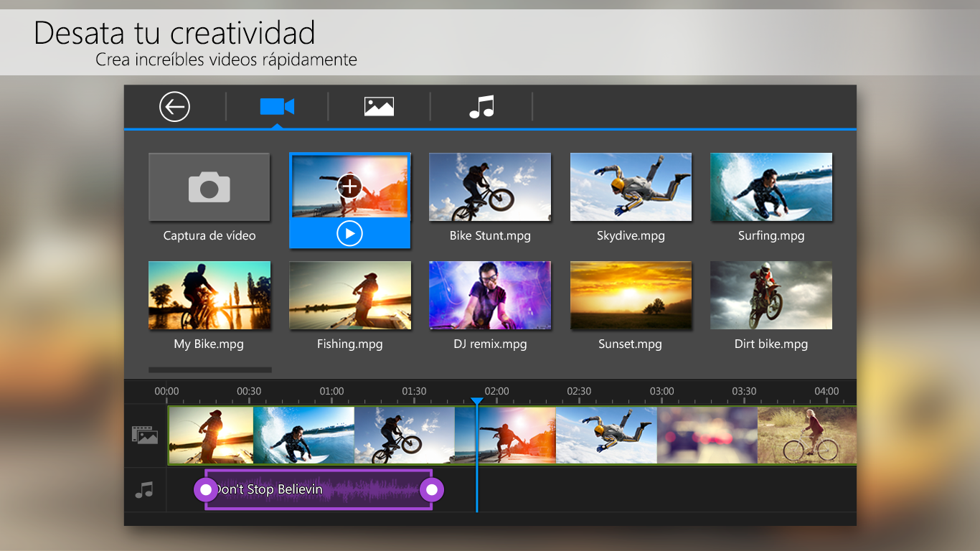
Task: Select the Skydive.mpg video clip
Action: click(x=630, y=186)
